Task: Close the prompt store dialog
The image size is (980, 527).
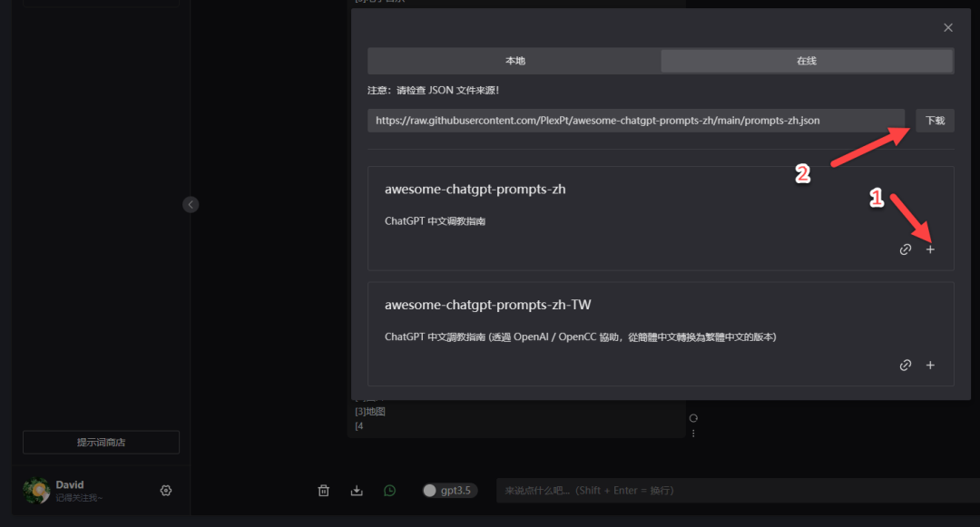Action: tap(948, 27)
